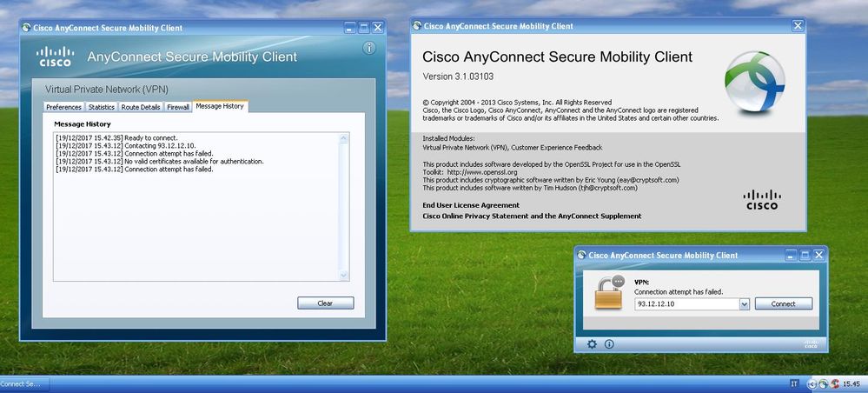Open the Firewall tab
This screenshot has width=868, height=393.
tap(178, 107)
